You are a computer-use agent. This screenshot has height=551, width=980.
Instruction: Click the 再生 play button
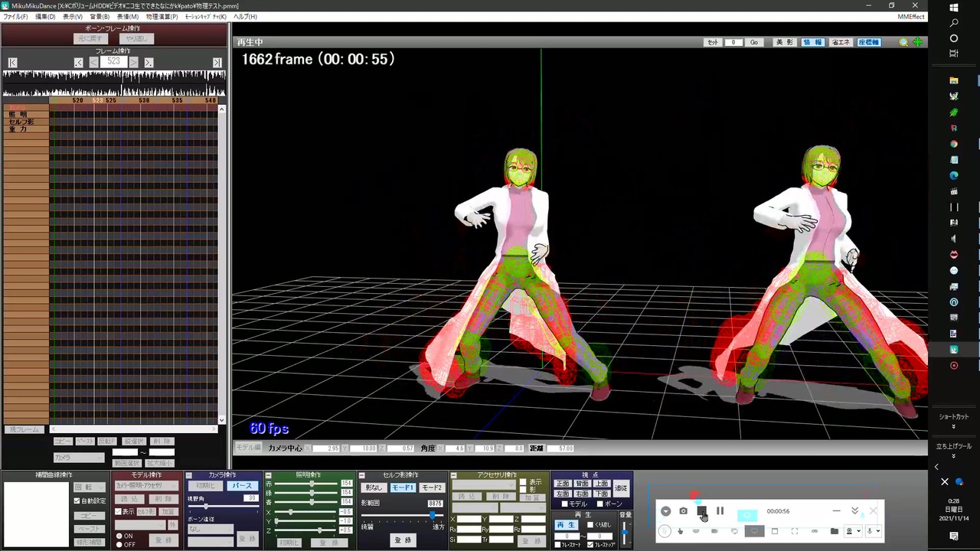coord(566,525)
